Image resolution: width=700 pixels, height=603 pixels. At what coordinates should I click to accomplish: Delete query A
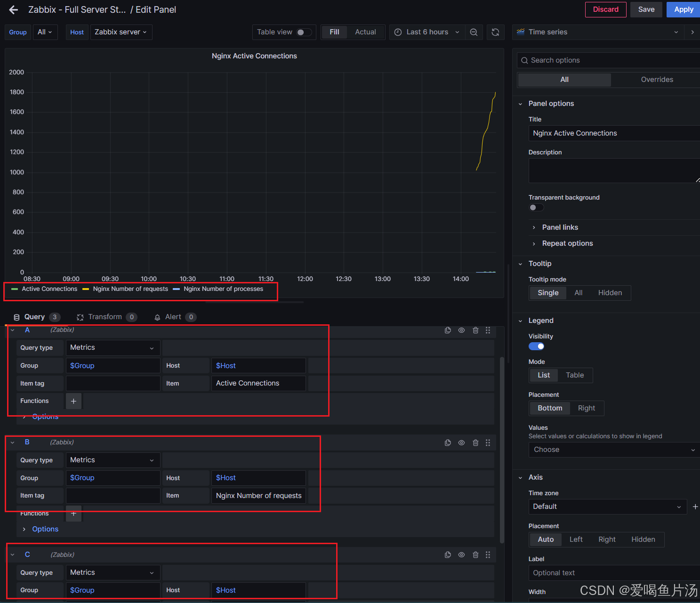tap(475, 330)
